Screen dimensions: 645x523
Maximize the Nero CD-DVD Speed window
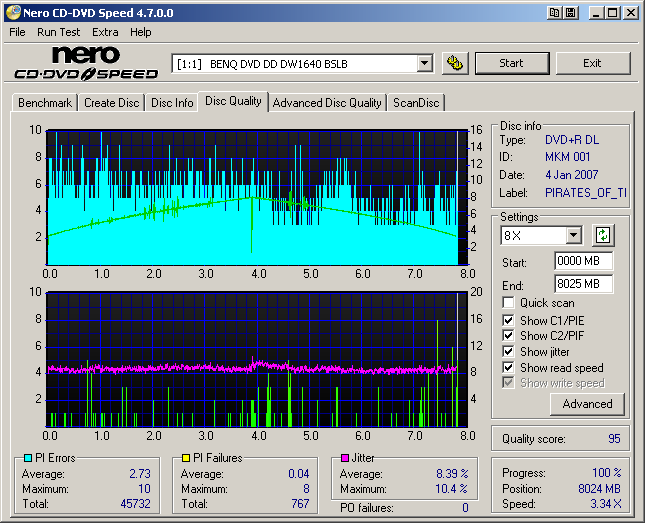612,13
